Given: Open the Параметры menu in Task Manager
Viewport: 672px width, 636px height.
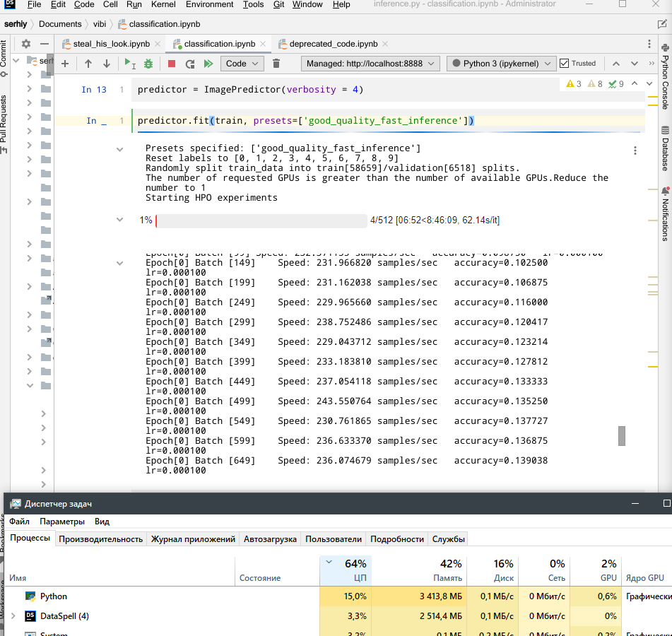Looking at the screenshot, I should (62, 521).
